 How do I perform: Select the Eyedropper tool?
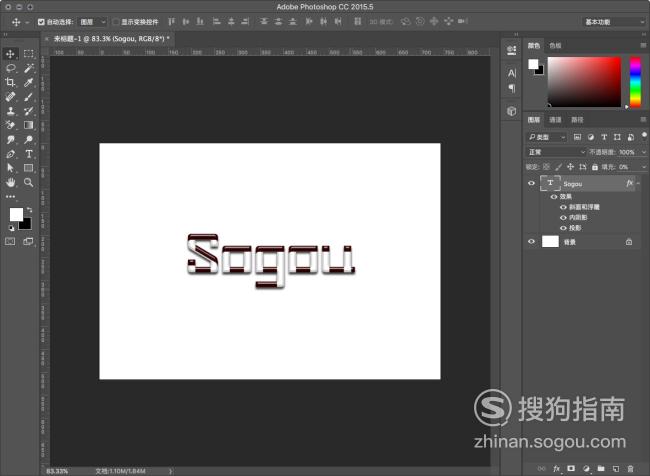tap(28, 83)
